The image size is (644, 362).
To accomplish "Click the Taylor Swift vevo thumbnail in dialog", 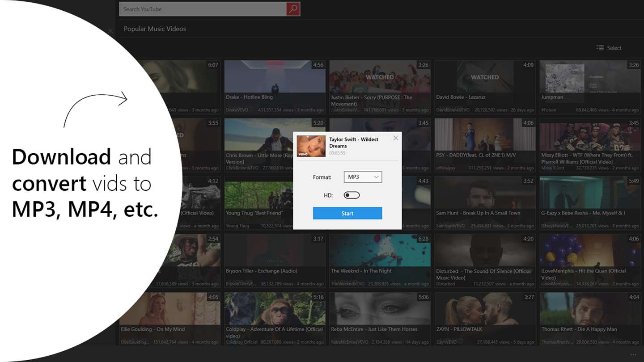I will (x=311, y=146).
